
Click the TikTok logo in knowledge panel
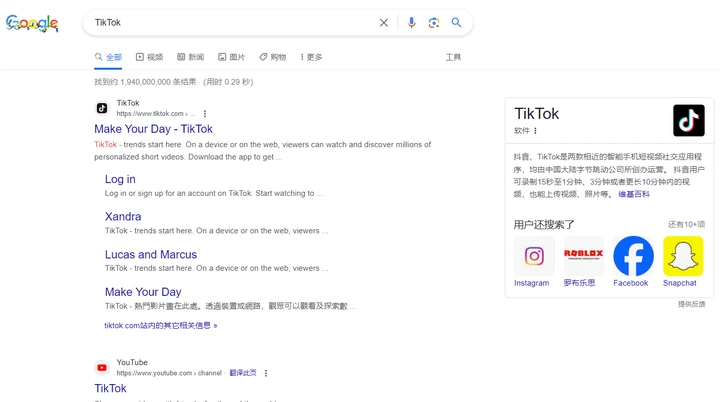point(689,120)
